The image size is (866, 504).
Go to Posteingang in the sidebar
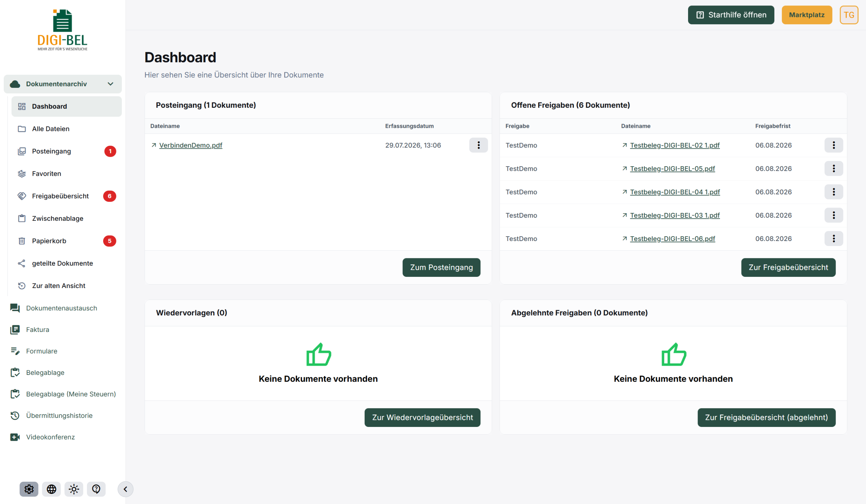(66, 151)
